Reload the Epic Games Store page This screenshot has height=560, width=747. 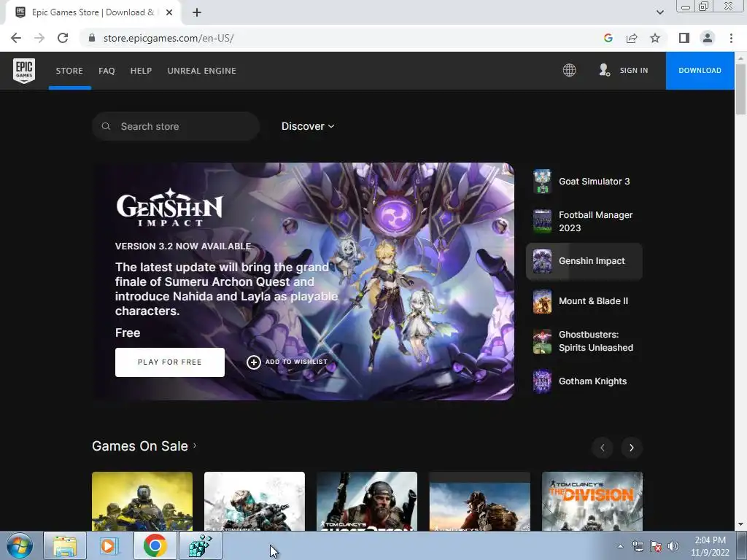click(63, 38)
